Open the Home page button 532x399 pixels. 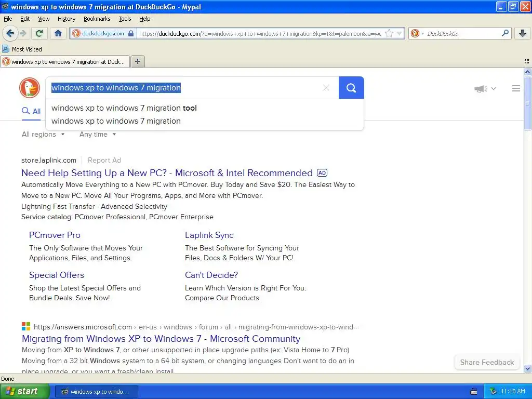[x=58, y=33]
